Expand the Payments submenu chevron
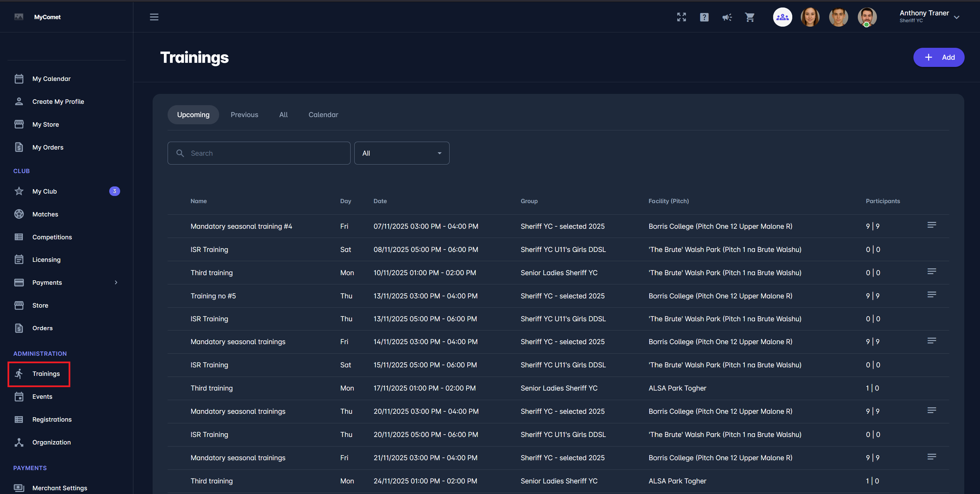This screenshot has height=494, width=980. (116, 282)
